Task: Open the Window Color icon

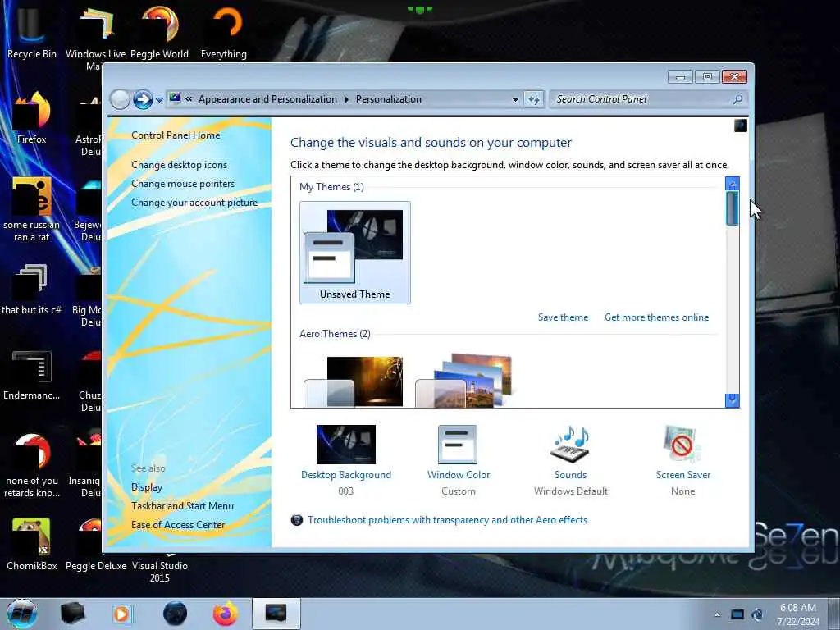Action: click(x=458, y=444)
